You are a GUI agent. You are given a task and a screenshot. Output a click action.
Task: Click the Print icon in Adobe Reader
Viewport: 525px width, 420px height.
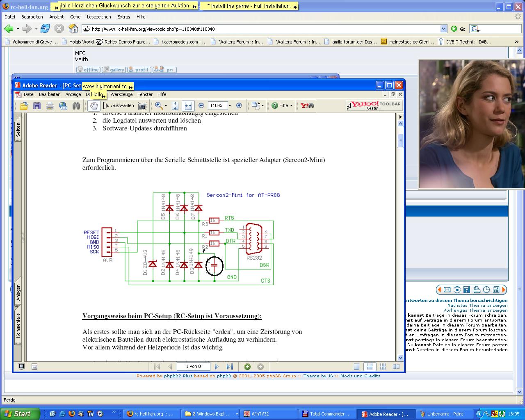pos(50,106)
